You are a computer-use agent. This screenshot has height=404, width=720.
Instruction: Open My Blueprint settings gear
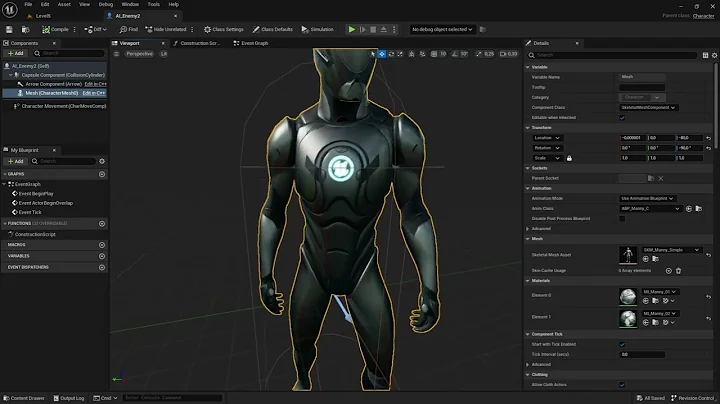point(102,161)
